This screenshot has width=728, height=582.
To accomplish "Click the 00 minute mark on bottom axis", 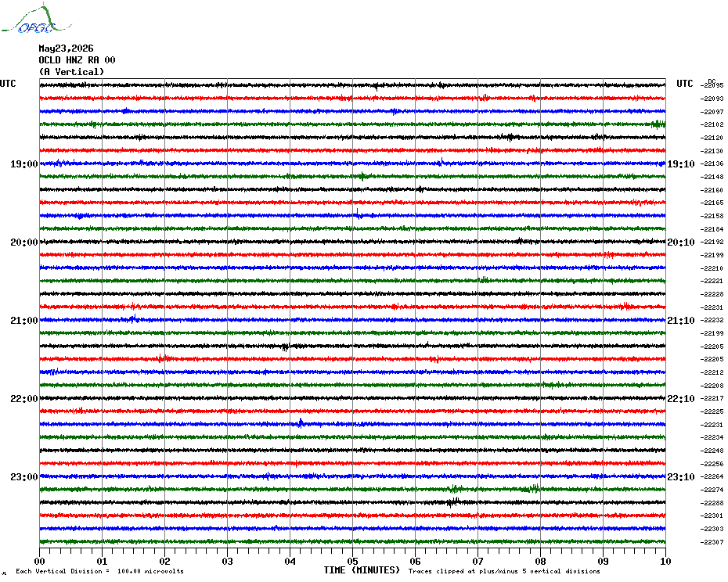I will pos(39,561).
